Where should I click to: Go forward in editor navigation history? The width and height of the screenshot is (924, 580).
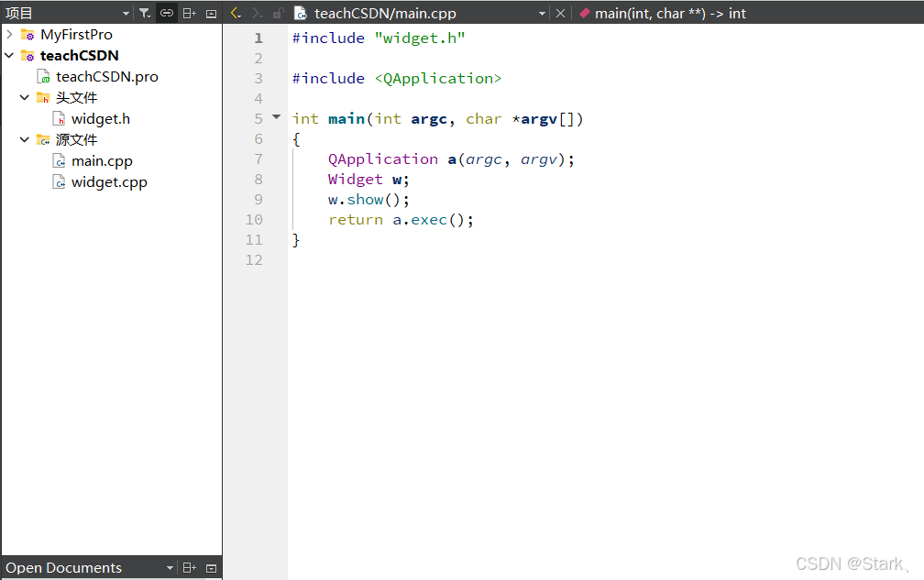click(257, 13)
